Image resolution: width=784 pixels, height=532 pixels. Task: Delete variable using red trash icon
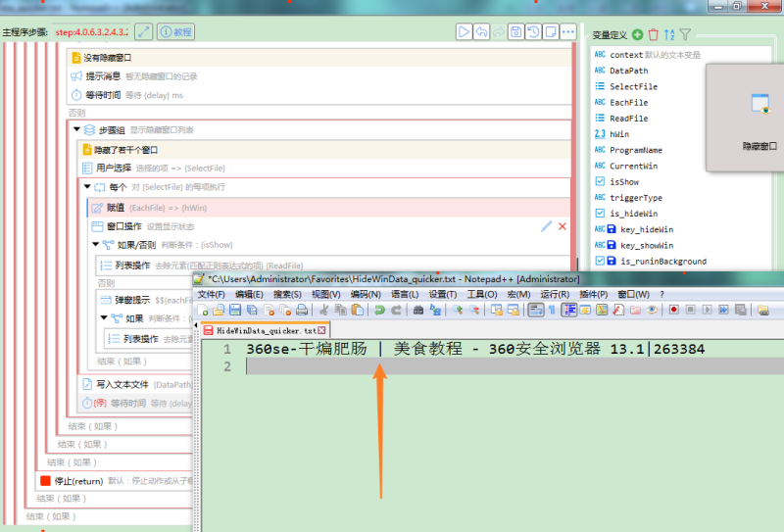653,34
